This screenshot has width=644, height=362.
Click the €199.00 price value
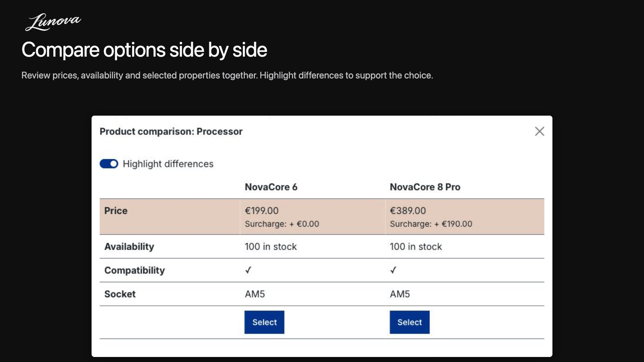coord(262,211)
